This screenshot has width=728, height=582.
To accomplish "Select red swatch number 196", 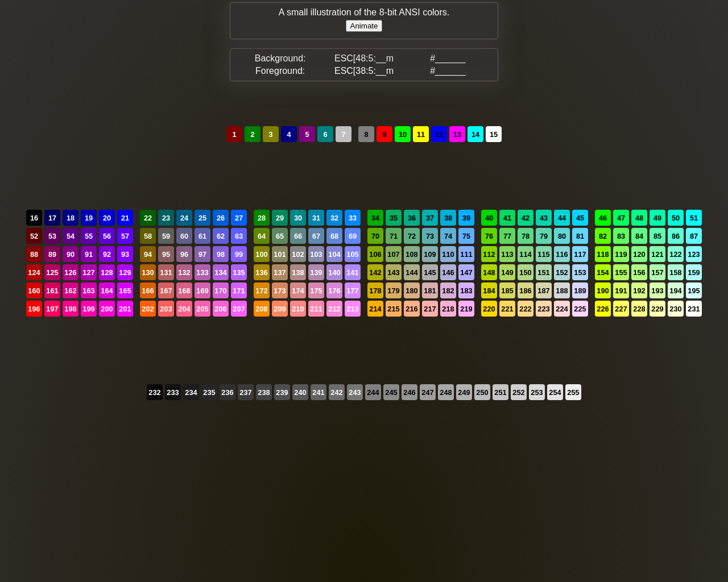I will pos(34,309).
